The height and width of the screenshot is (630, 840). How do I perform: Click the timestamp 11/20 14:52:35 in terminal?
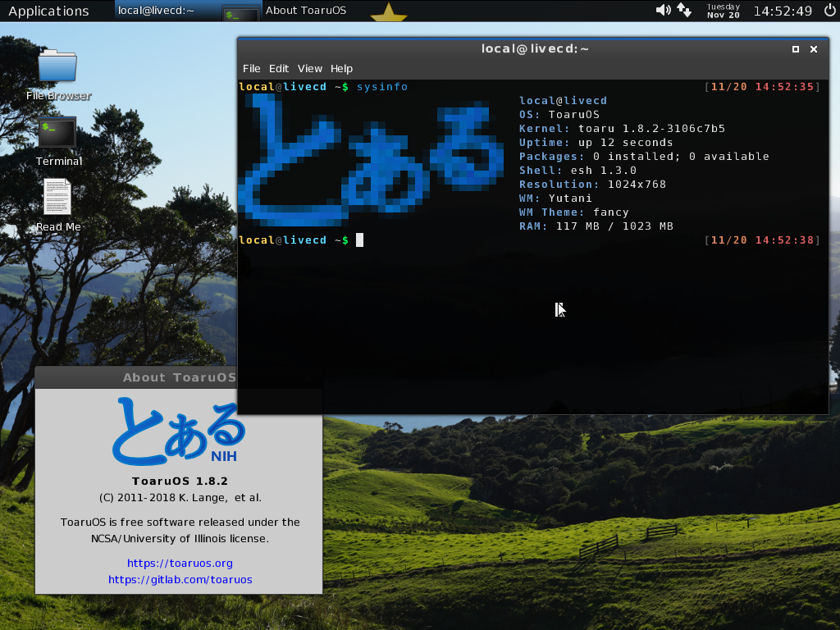click(x=762, y=87)
